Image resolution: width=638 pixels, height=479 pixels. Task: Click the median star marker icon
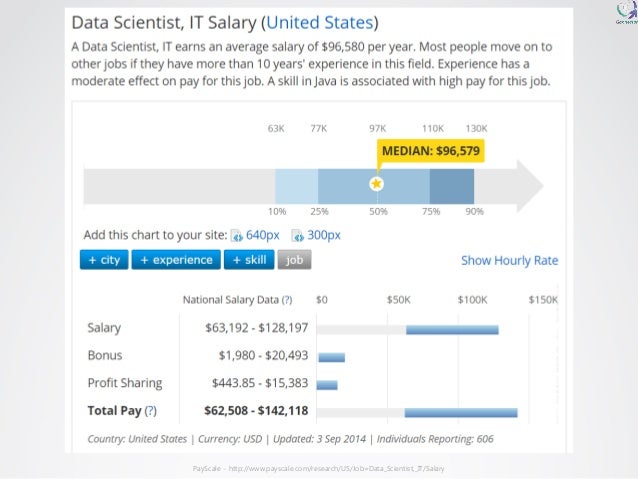[376, 184]
